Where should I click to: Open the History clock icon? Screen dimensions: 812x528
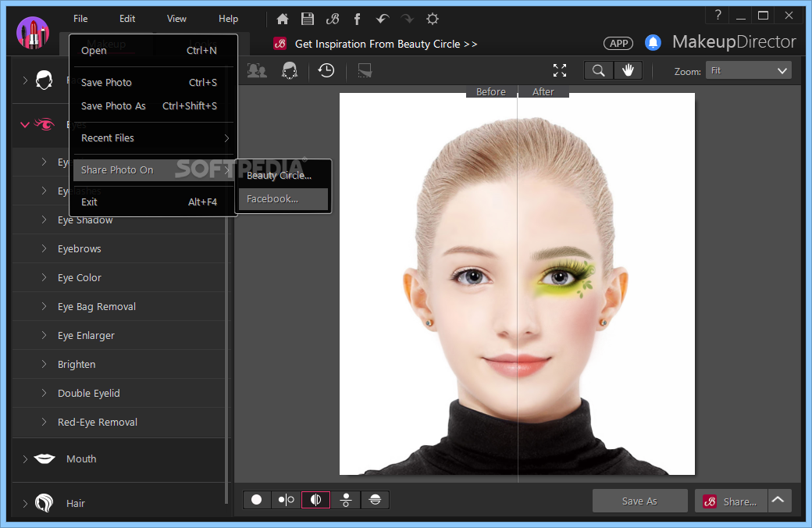coord(326,70)
